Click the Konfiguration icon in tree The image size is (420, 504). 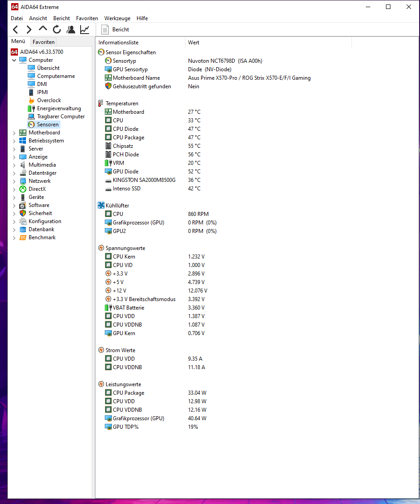[23, 221]
